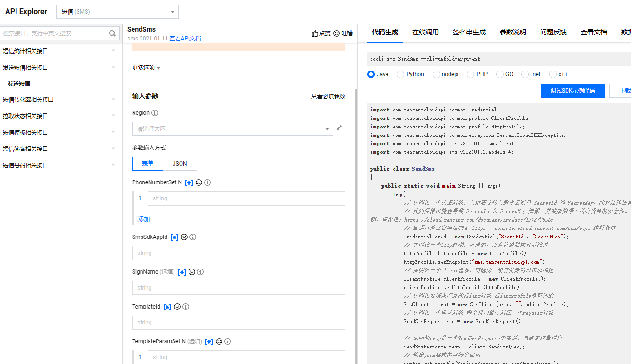631x364 pixels.
Task: Click the [*] bracket icon next to TemplateId
Action: point(167,307)
